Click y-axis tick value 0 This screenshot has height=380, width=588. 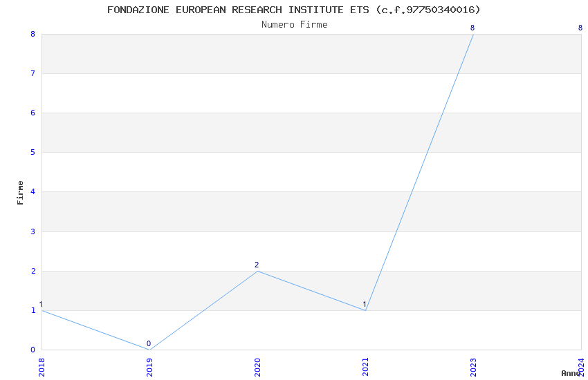33,350
